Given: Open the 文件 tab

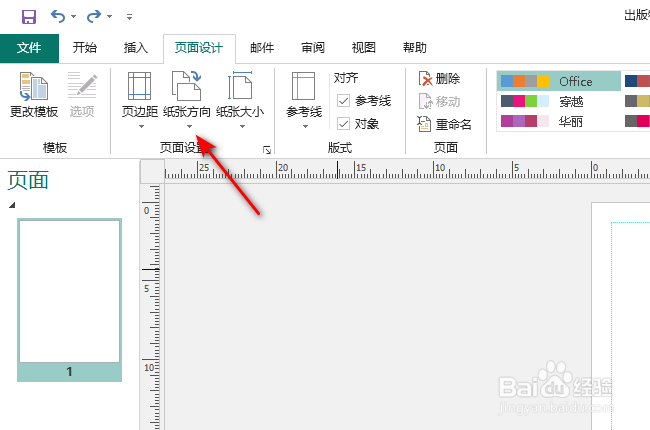Looking at the screenshot, I should pos(29,48).
